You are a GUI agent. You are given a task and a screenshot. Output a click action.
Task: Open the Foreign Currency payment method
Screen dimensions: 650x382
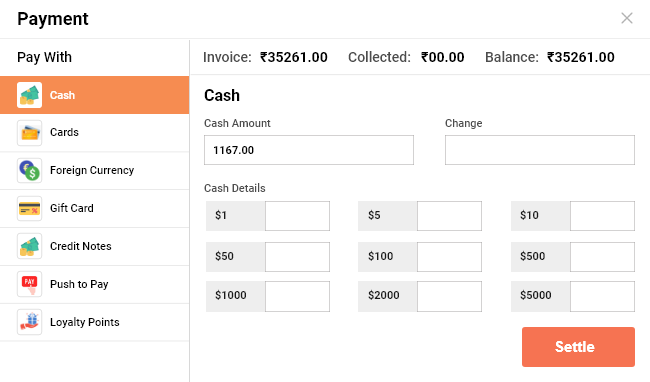coord(95,170)
